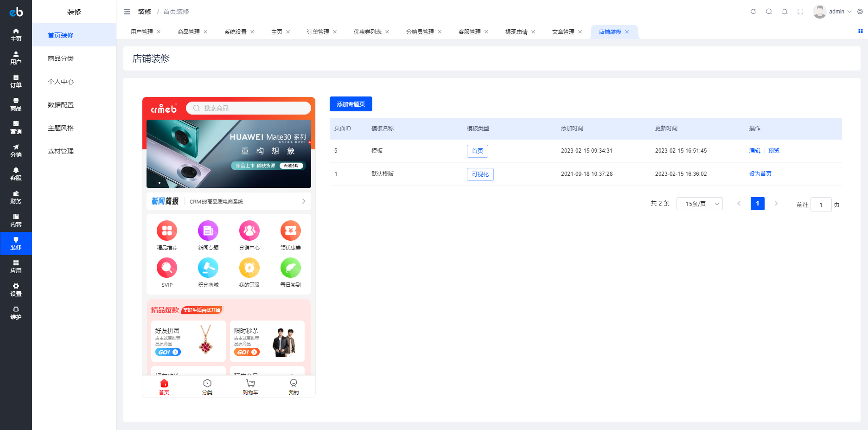
Task: Open the 应用 apps sidebar section
Action: coord(16,267)
